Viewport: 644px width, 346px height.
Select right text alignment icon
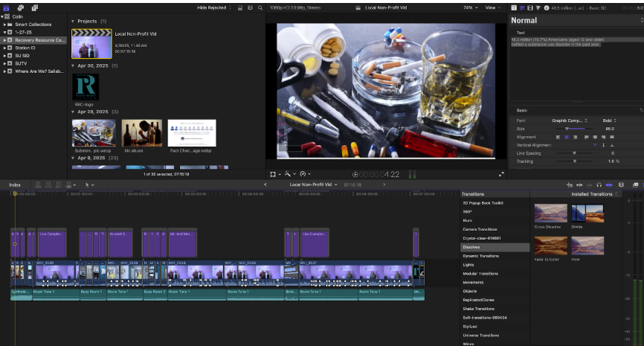click(x=575, y=137)
